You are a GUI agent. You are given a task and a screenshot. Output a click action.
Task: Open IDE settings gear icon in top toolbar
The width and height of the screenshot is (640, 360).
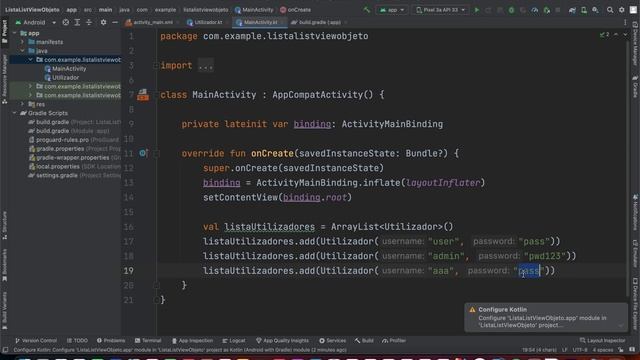(622, 10)
